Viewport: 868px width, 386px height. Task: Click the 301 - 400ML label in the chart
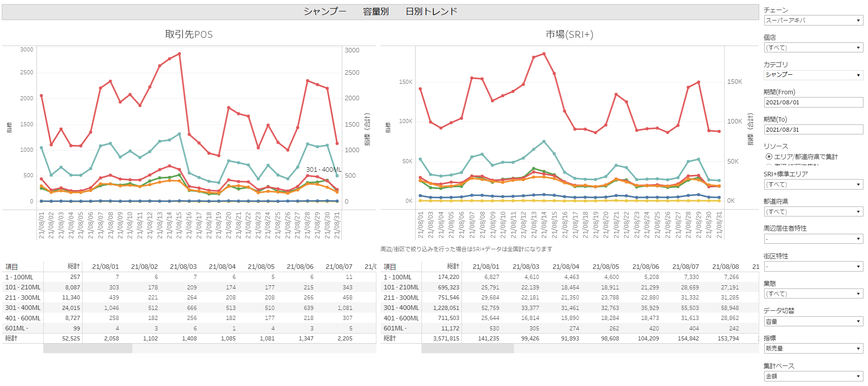pyautogui.click(x=324, y=170)
